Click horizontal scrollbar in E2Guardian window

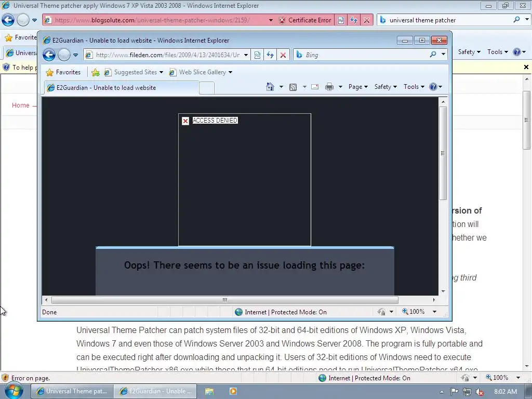tap(224, 300)
